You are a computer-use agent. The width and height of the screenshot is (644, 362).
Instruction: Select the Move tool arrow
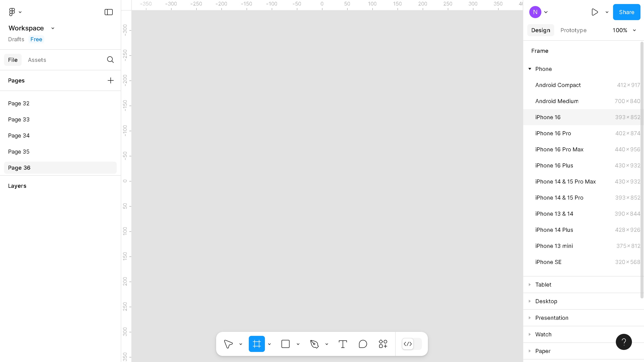coord(228,344)
